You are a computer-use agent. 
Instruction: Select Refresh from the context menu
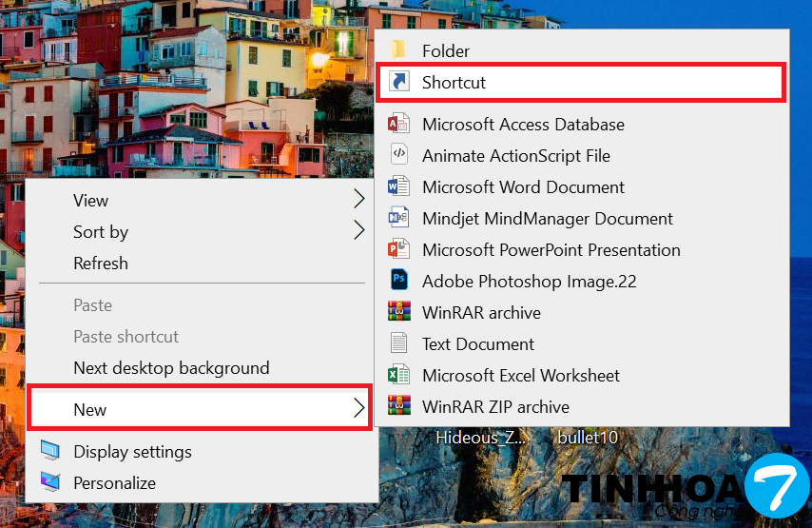pyautogui.click(x=101, y=264)
